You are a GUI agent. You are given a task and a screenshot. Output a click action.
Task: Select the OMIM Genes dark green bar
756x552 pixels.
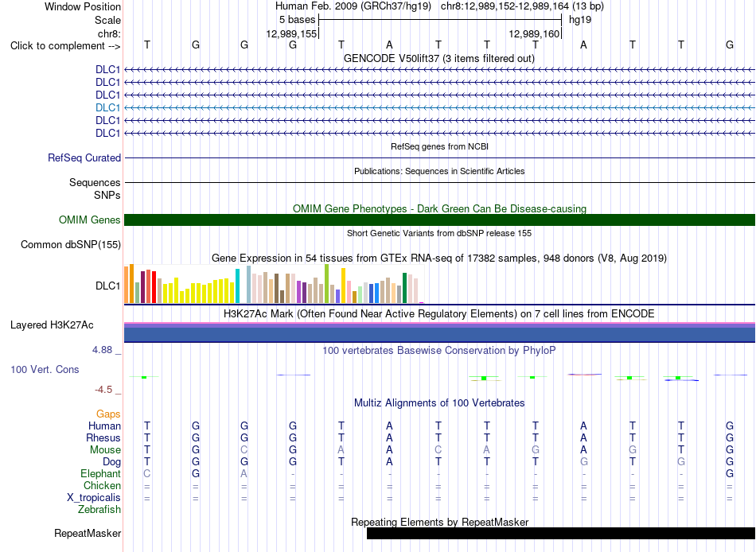439,220
